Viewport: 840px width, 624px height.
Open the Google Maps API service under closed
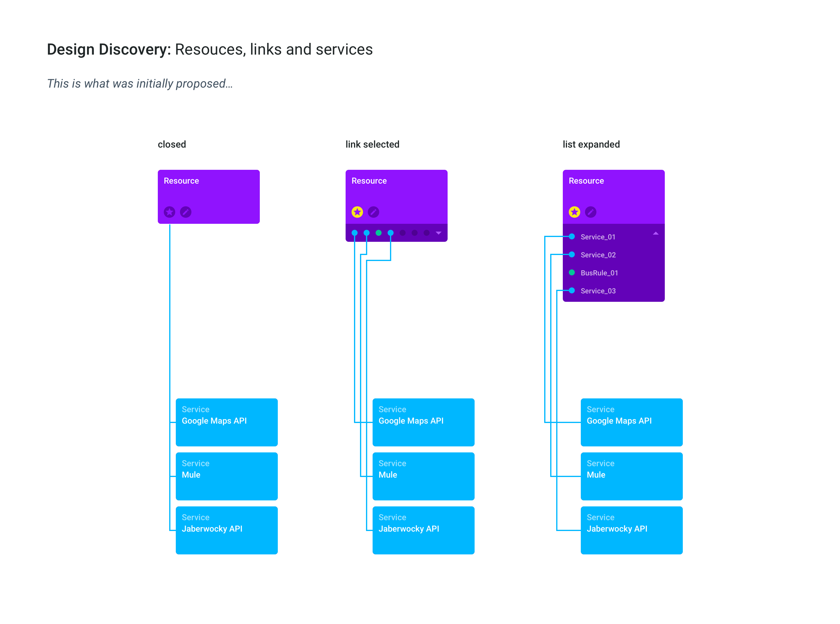click(226, 422)
